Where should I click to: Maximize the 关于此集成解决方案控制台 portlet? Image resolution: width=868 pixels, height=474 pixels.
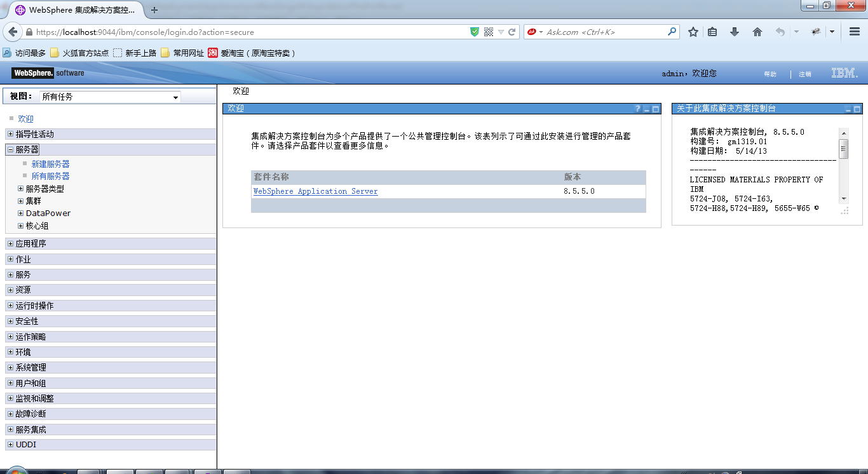tap(857, 109)
